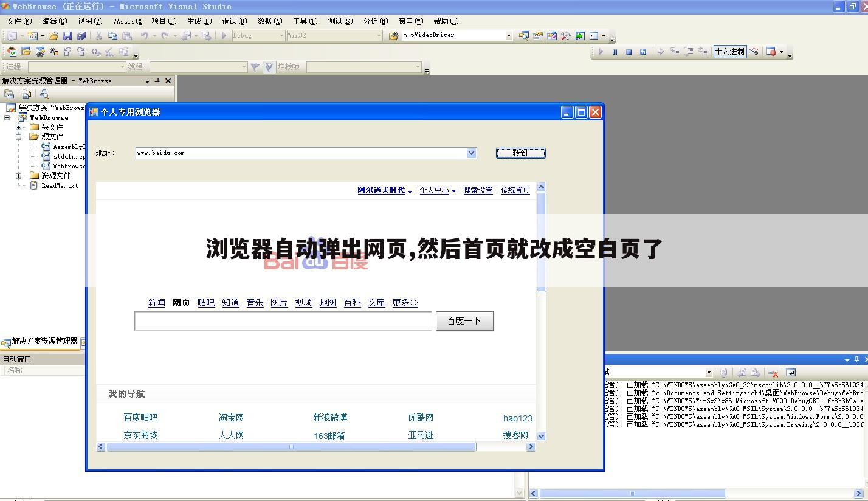868x501 pixels.
Task: Click the Redo arrow icon
Action: 165,36
